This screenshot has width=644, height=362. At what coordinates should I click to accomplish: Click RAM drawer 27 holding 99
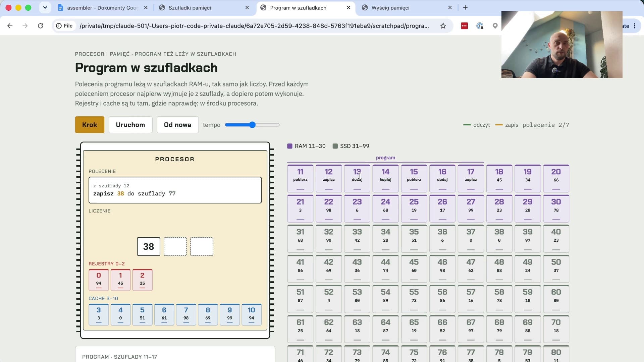(x=471, y=208)
